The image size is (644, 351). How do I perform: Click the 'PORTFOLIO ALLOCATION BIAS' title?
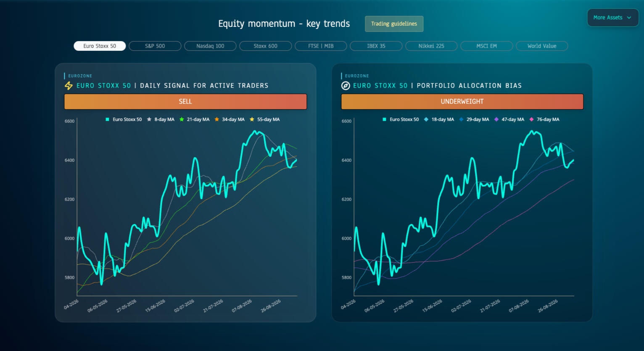tap(469, 86)
